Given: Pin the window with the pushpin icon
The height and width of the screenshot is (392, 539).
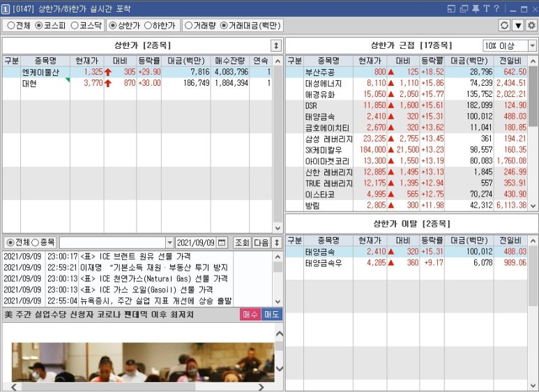Looking at the screenshot, I should point(476,8).
